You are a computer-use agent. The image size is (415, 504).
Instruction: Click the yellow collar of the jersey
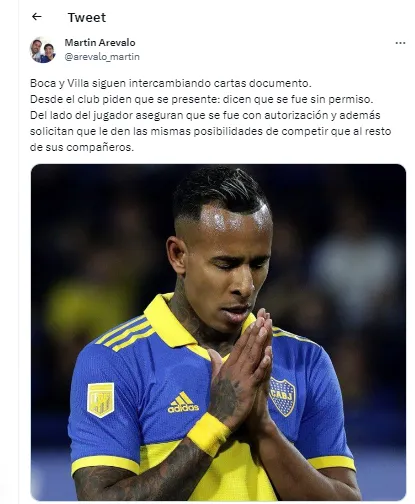pos(168,320)
